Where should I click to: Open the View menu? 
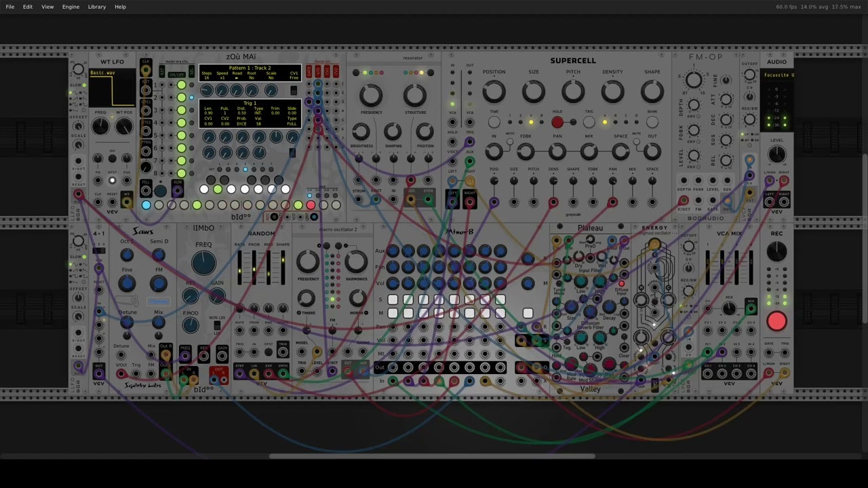pyautogui.click(x=47, y=7)
